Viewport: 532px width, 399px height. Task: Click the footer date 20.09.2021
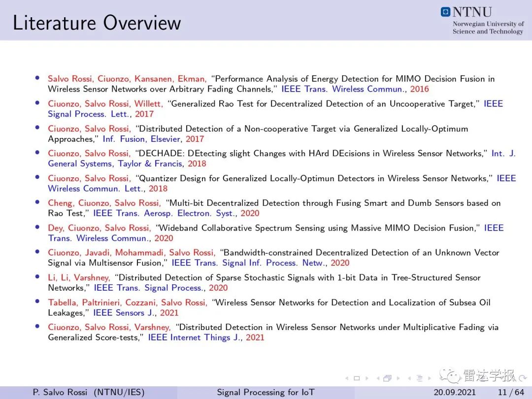pyautogui.click(x=455, y=392)
